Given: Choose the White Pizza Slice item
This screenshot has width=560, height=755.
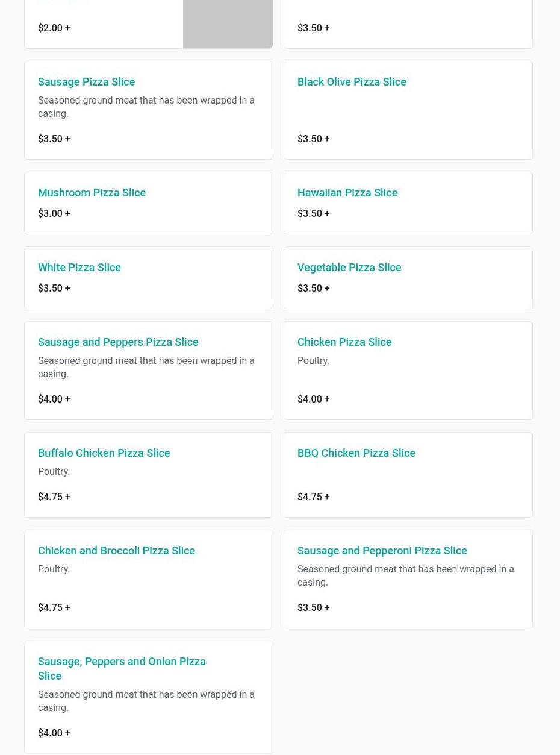Looking at the screenshot, I should (x=79, y=268).
